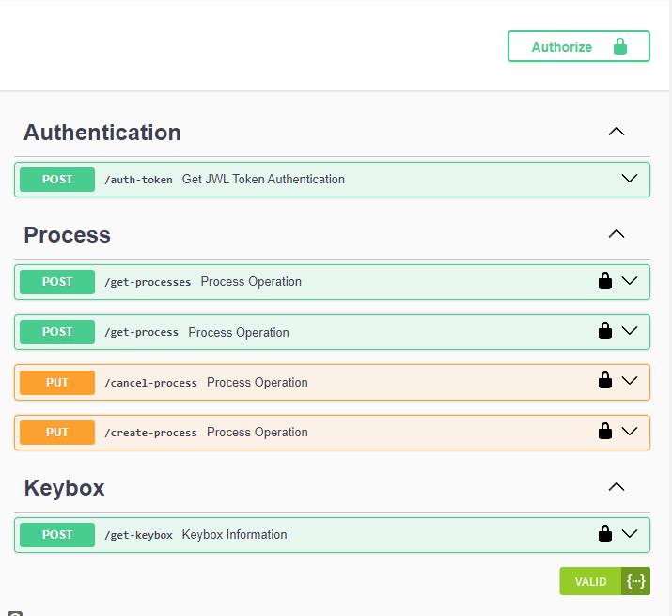The height and width of the screenshot is (616, 672).
Task: Click the POST method badge for /auth-token
Action: [57, 180]
